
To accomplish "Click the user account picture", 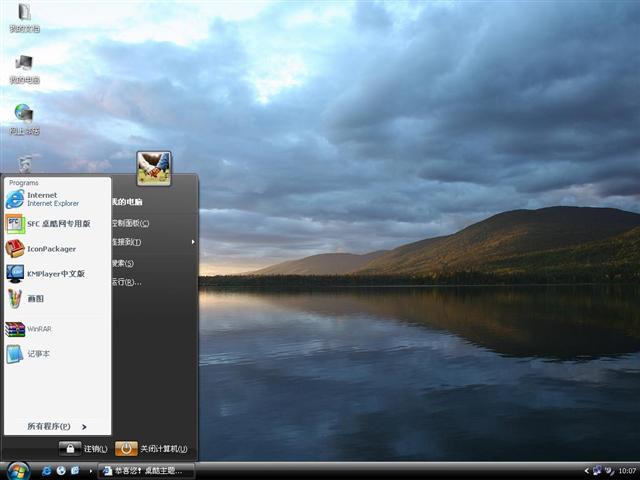I will pyautogui.click(x=154, y=168).
